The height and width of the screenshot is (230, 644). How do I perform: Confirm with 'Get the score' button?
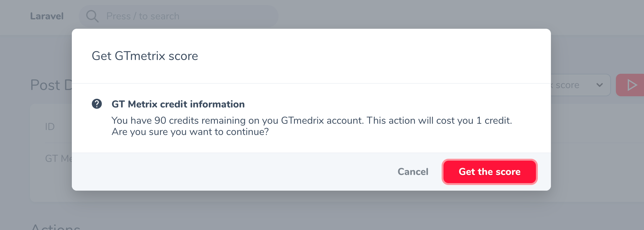pyautogui.click(x=489, y=172)
